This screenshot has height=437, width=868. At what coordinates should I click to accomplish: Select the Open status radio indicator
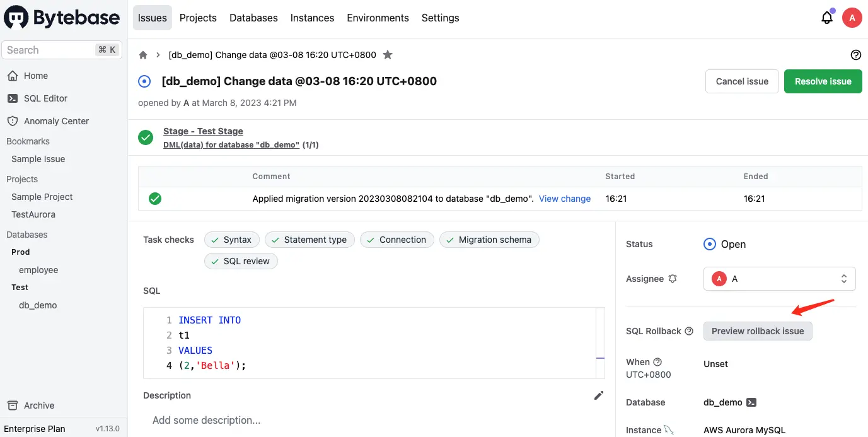tap(709, 244)
